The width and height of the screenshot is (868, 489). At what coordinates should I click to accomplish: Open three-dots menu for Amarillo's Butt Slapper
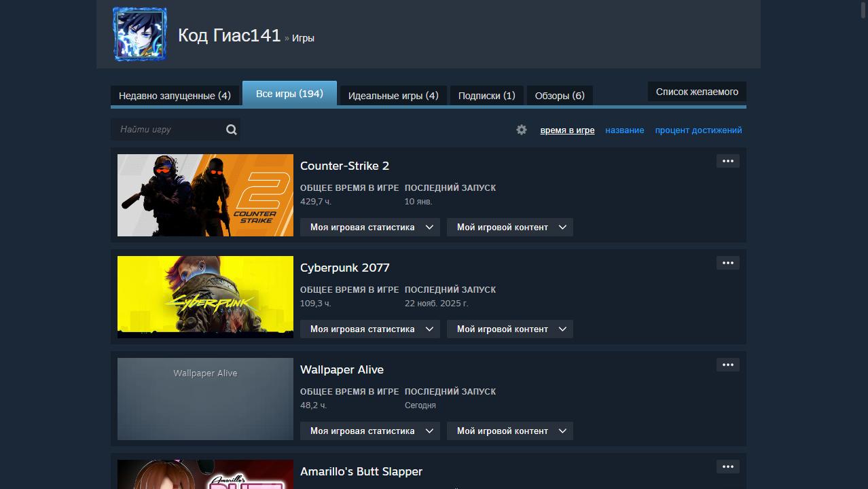click(727, 467)
